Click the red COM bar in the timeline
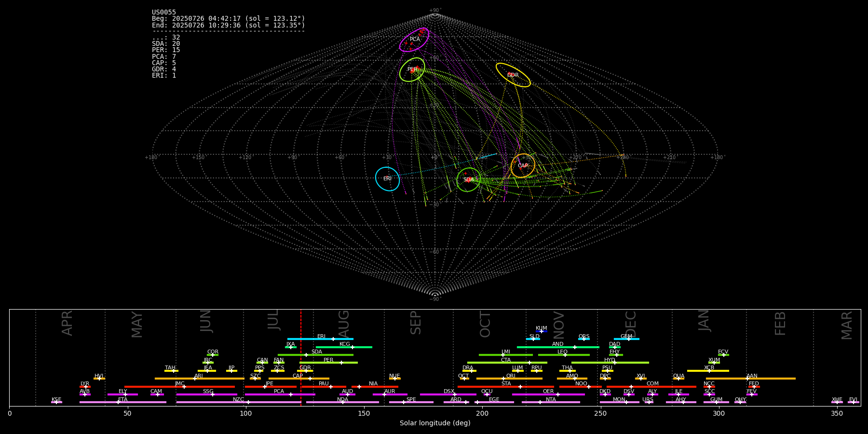This screenshot has width=868, height=434. coord(652,387)
